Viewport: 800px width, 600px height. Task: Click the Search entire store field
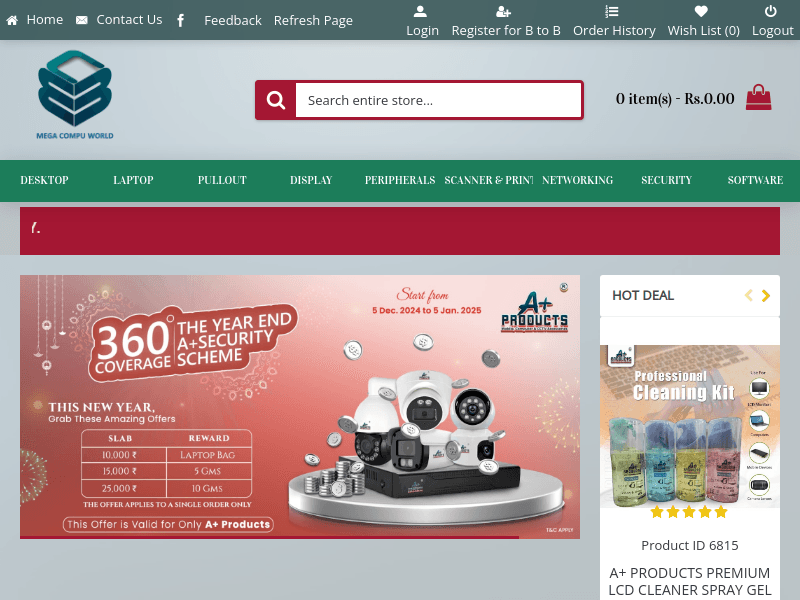[438, 100]
